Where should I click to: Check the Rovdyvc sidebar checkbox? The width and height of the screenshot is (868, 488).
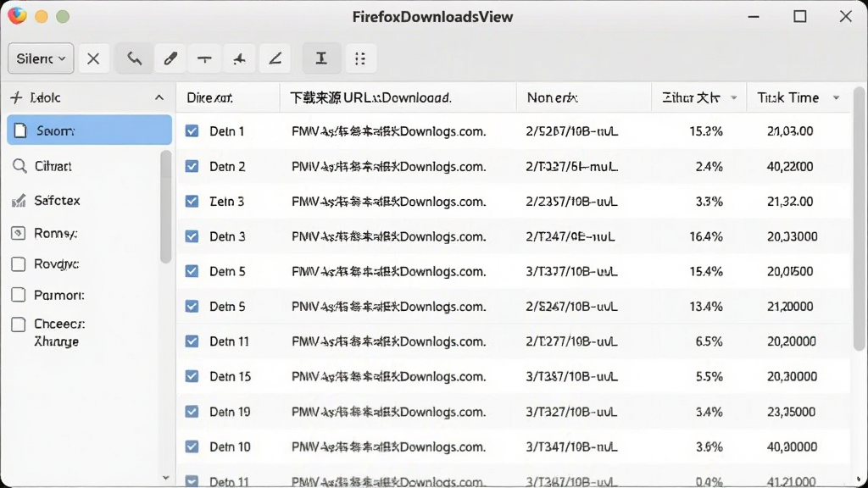tap(19, 264)
